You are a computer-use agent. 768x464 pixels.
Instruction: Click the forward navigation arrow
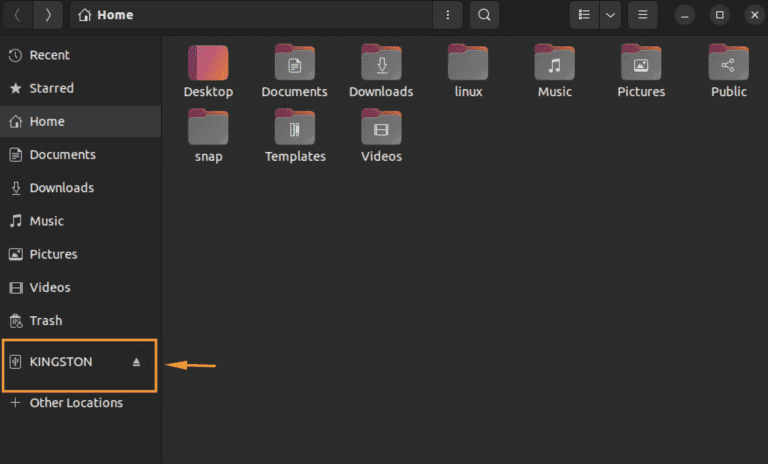(48, 15)
